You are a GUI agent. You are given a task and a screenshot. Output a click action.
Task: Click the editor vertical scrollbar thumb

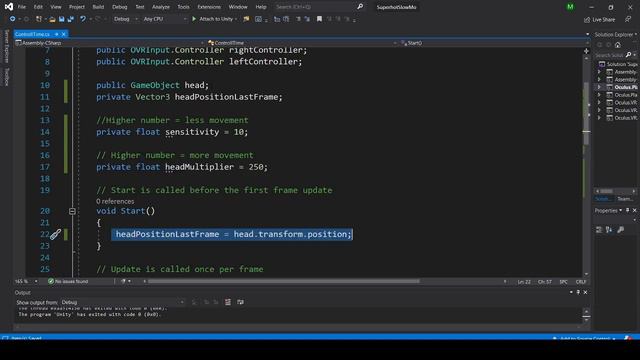pyautogui.click(x=587, y=113)
